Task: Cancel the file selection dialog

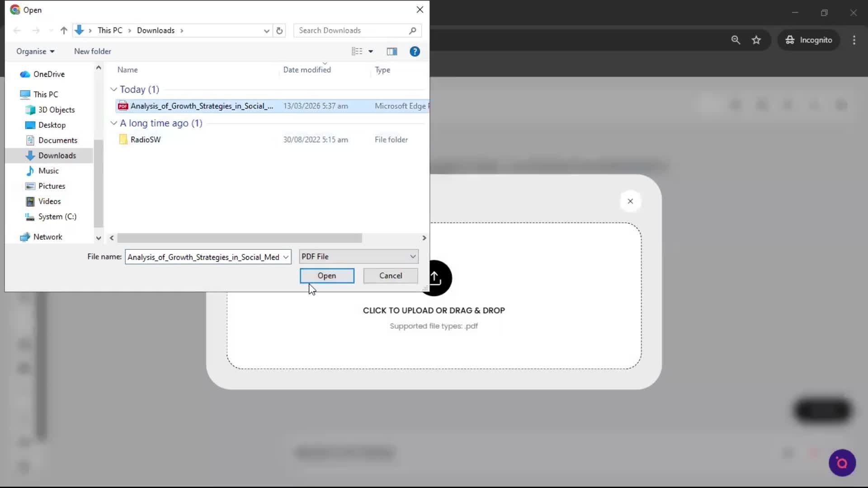Action: [390, 276]
